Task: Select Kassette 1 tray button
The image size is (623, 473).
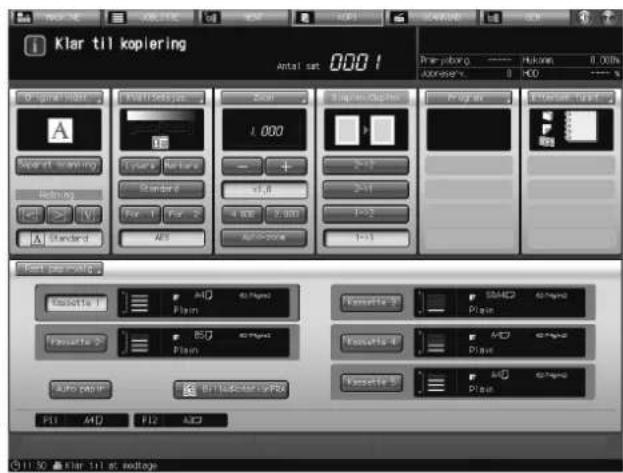Action: point(77,303)
